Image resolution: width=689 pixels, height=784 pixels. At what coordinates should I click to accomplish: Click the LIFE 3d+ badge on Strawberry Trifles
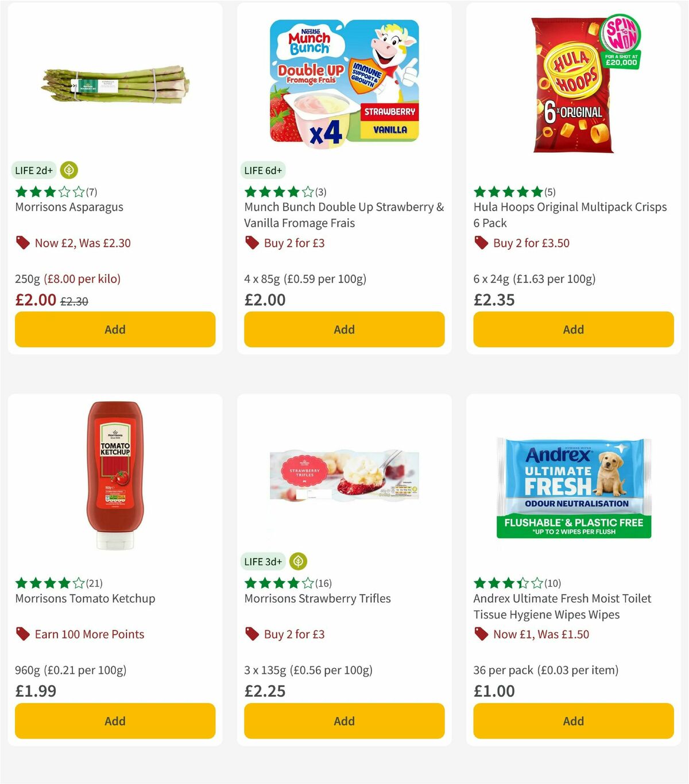tap(262, 561)
